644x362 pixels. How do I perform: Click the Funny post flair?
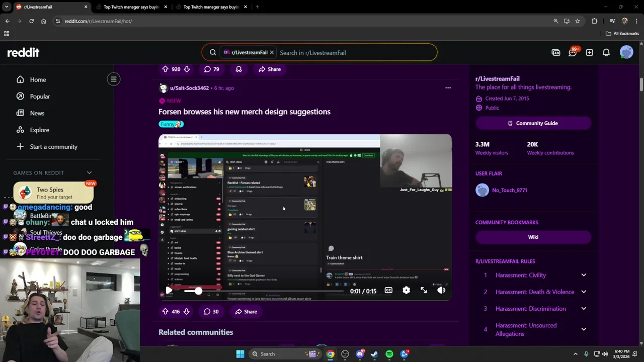pos(171,124)
